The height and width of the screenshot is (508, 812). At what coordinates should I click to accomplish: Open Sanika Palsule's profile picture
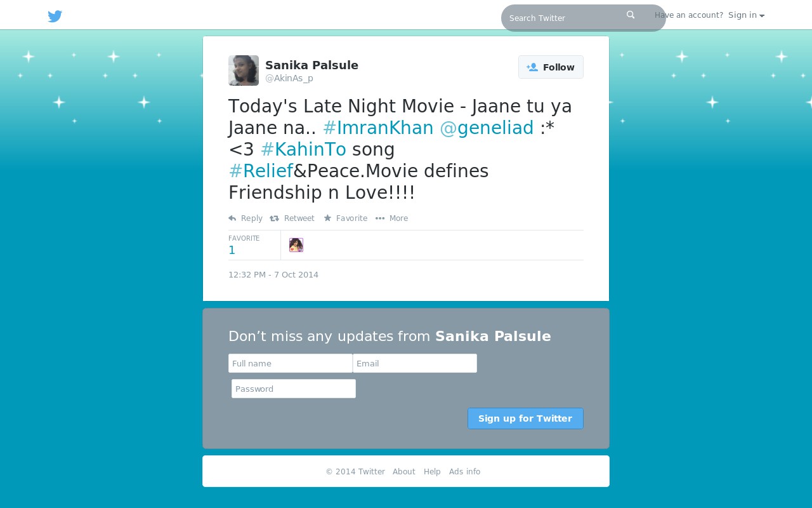pyautogui.click(x=244, y=70)
